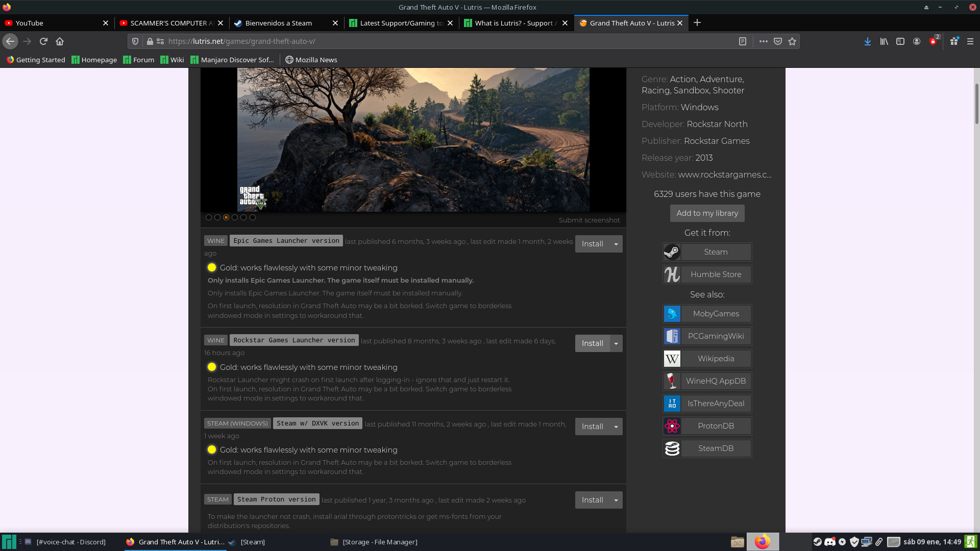The image size is (980, 551).
Task: Open SteamDB entry via its icon
Action: click(x=671, y=448)
